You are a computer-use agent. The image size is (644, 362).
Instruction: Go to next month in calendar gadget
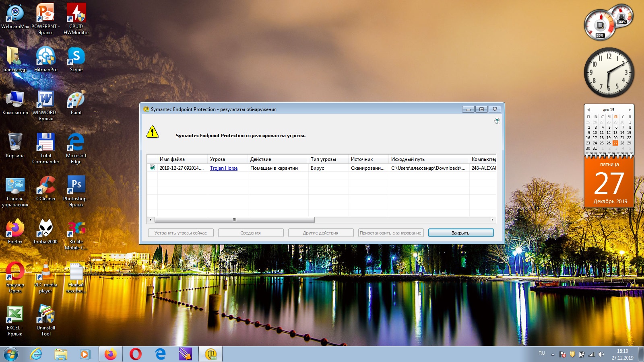630,109
